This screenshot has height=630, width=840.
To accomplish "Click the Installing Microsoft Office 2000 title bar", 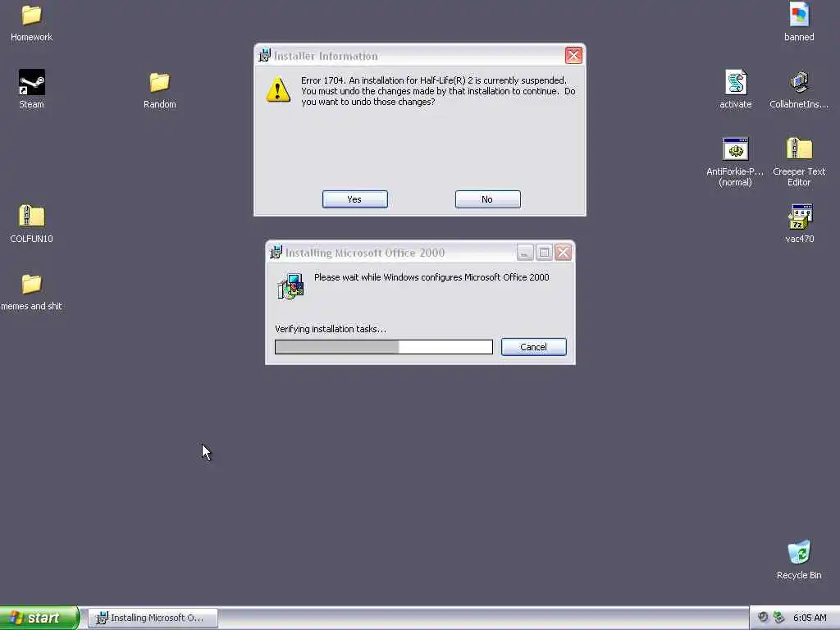I will tap(420, 253).
